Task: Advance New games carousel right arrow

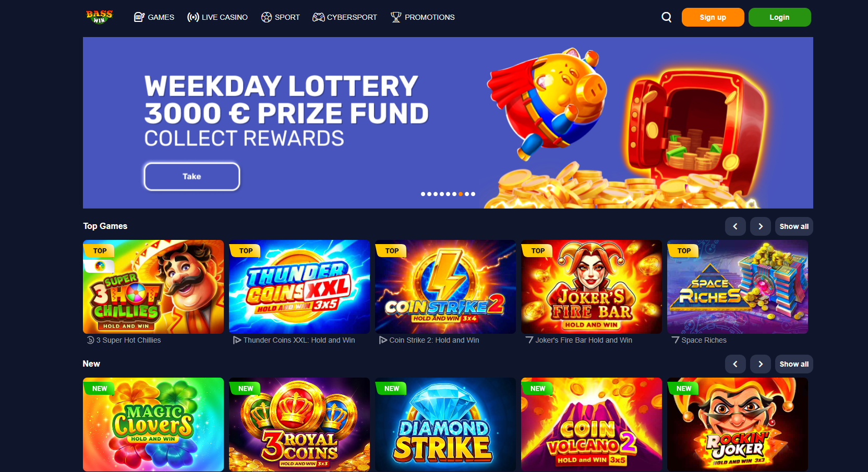Action: [761, 364]
